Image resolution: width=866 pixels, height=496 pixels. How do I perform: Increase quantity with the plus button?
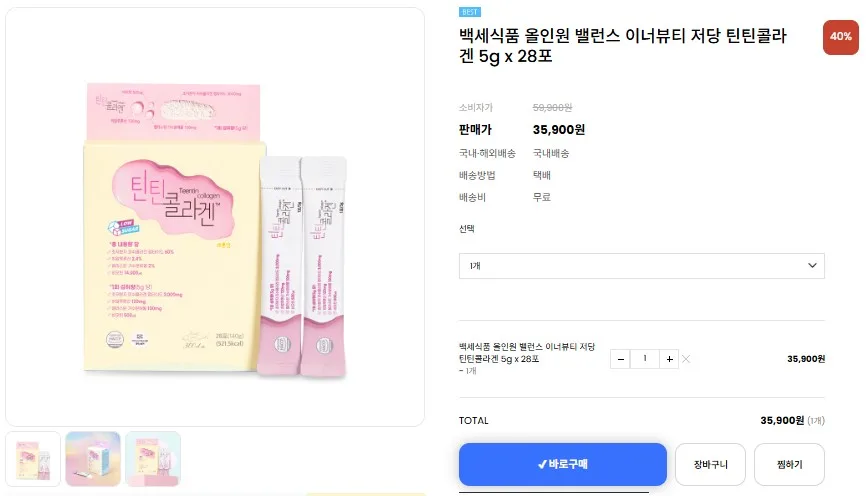tap(669, 359)
